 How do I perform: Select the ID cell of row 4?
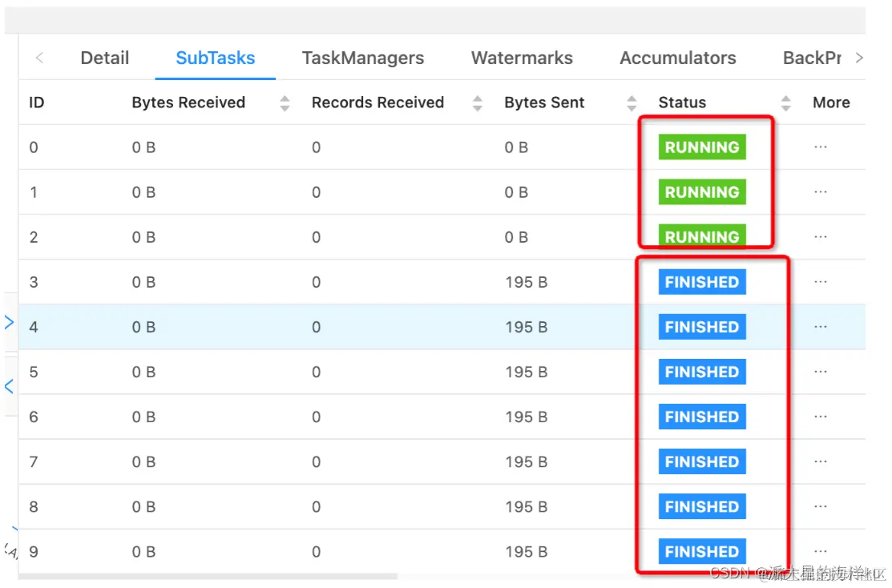click(x=34, y=327)
